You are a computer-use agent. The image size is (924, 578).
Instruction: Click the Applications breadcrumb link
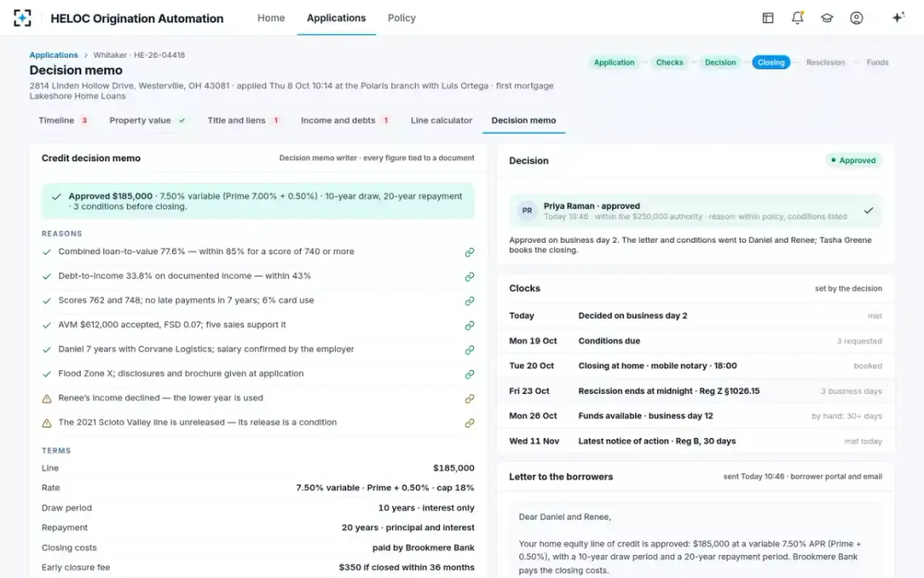click(54, 55)
